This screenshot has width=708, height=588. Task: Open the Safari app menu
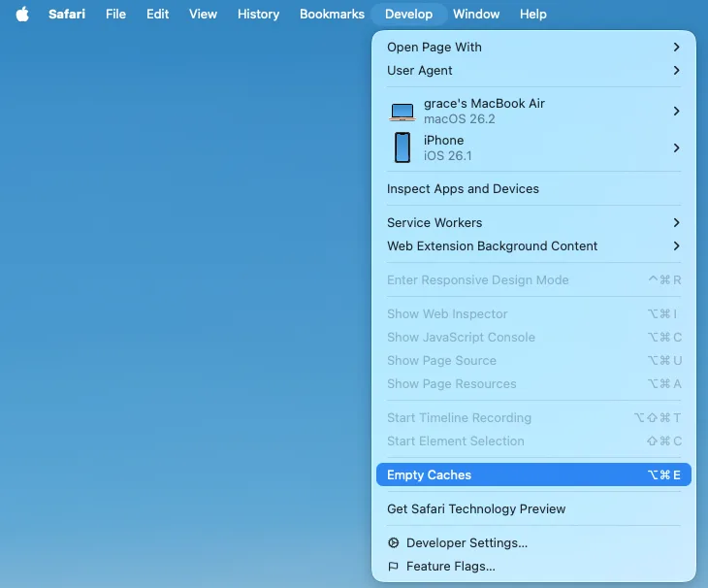[x=67, y=14]
